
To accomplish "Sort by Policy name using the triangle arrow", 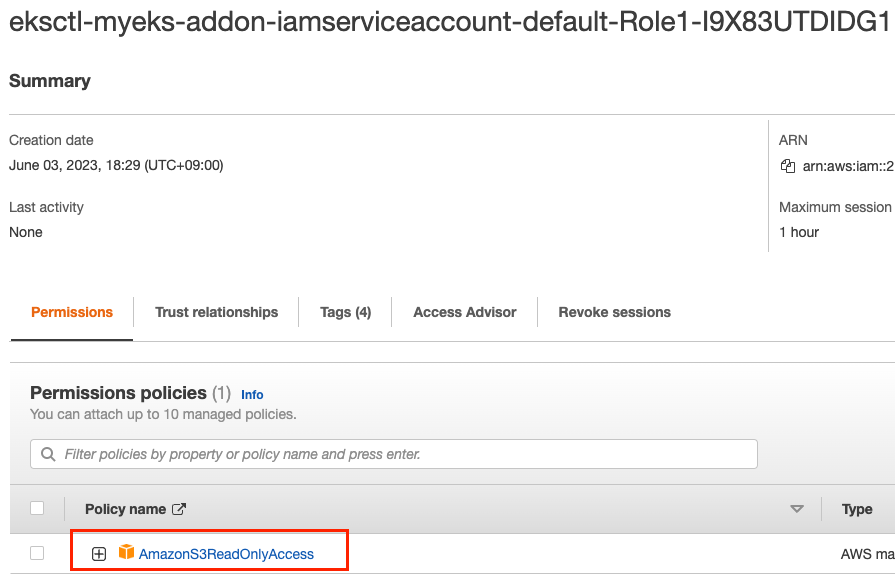I will click(797, 508).
